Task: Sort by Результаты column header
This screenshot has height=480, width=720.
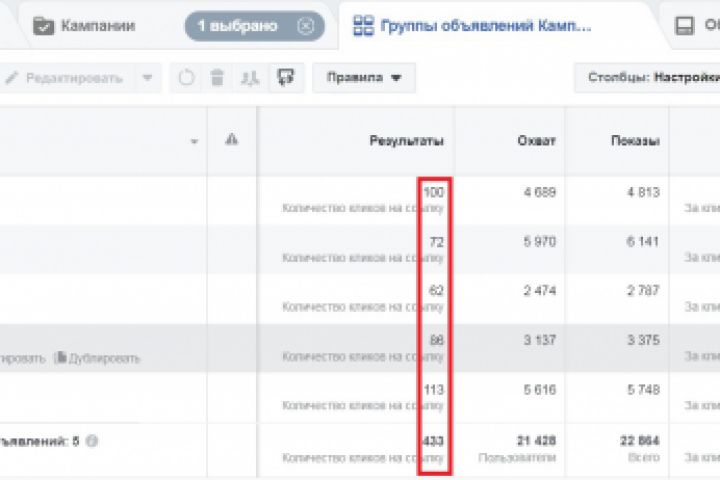Action: click(406, 141)
